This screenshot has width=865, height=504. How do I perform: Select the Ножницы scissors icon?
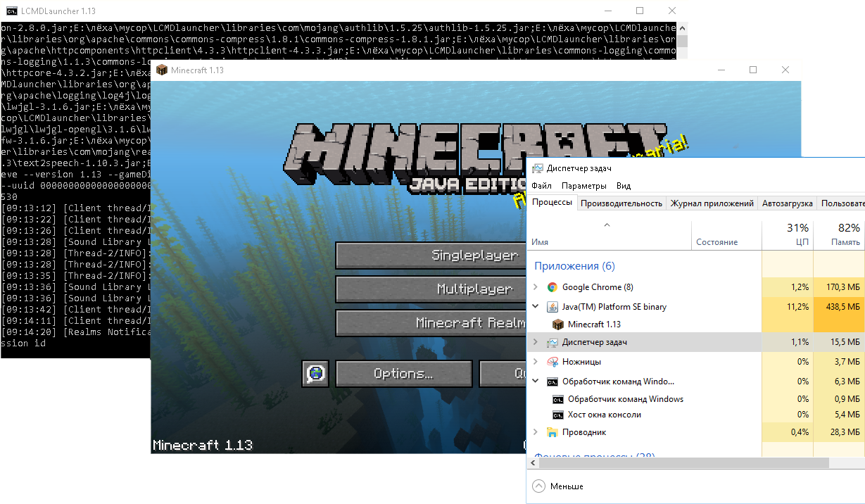[551, 363]
